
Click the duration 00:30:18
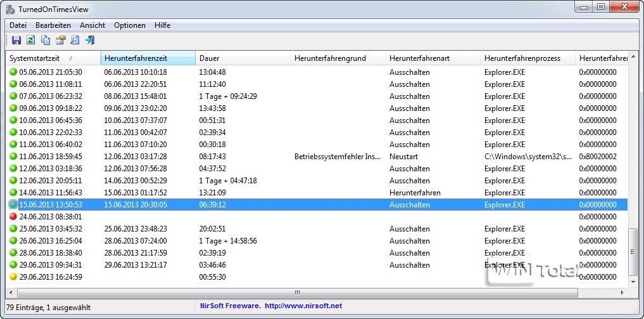pyautogui.click(x=212, y=145)
